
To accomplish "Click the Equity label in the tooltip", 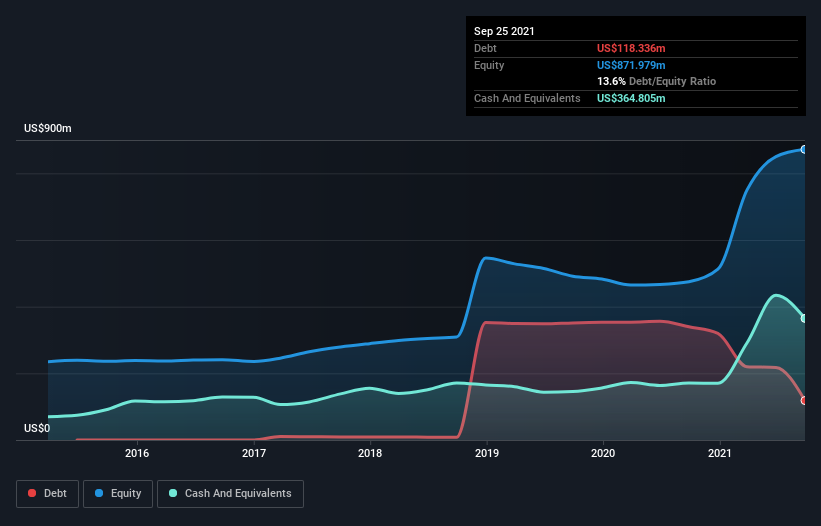I will point(489,65).
